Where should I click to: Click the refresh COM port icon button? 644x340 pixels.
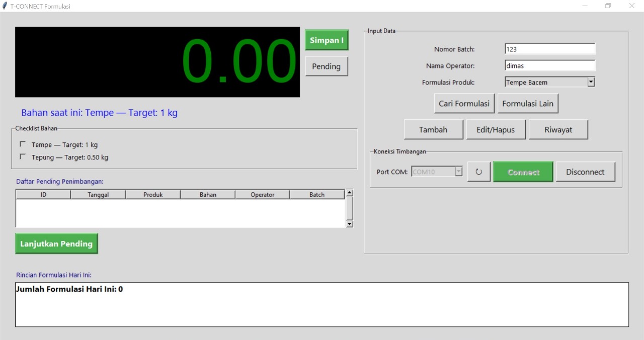coord(478,172)
